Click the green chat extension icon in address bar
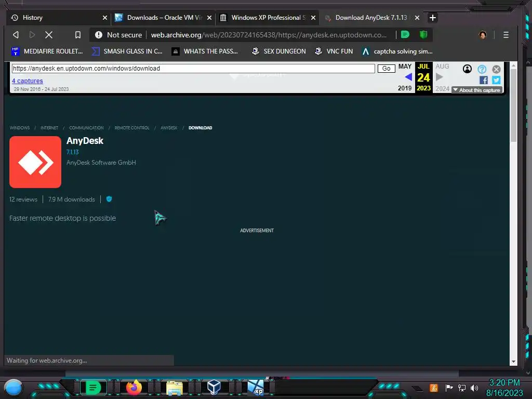Image resolution: width=532 pixels, height=399 pixels. [405, 34]
